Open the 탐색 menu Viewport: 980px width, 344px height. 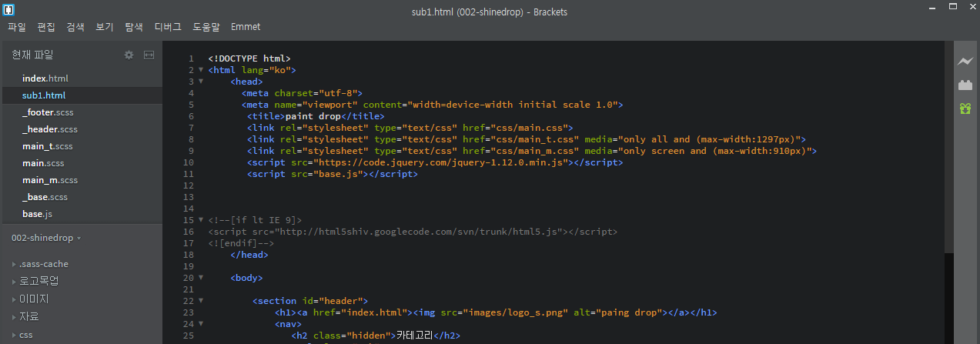coord(134,27)
